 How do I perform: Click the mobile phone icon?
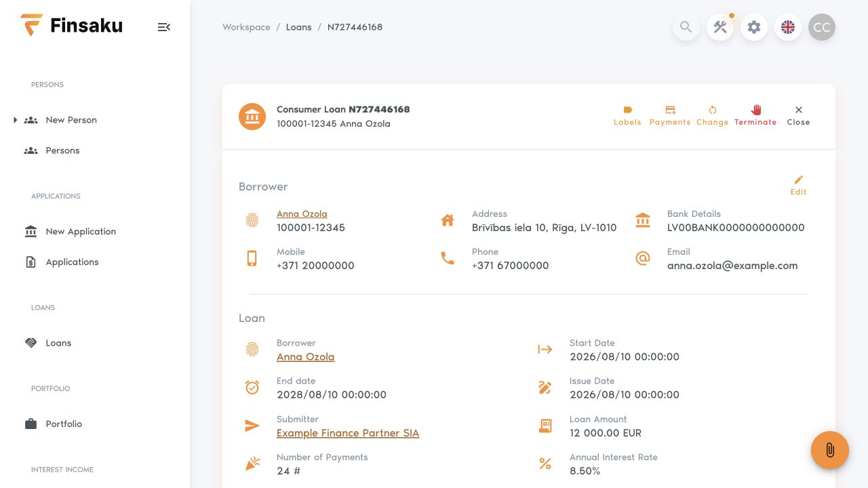[x=252, y=258]
